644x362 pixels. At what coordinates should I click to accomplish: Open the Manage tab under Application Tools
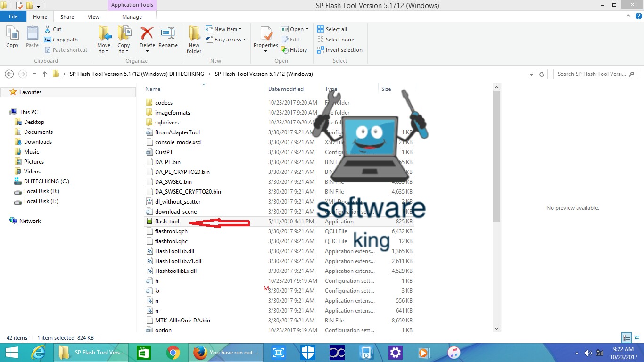click(132, 17)
